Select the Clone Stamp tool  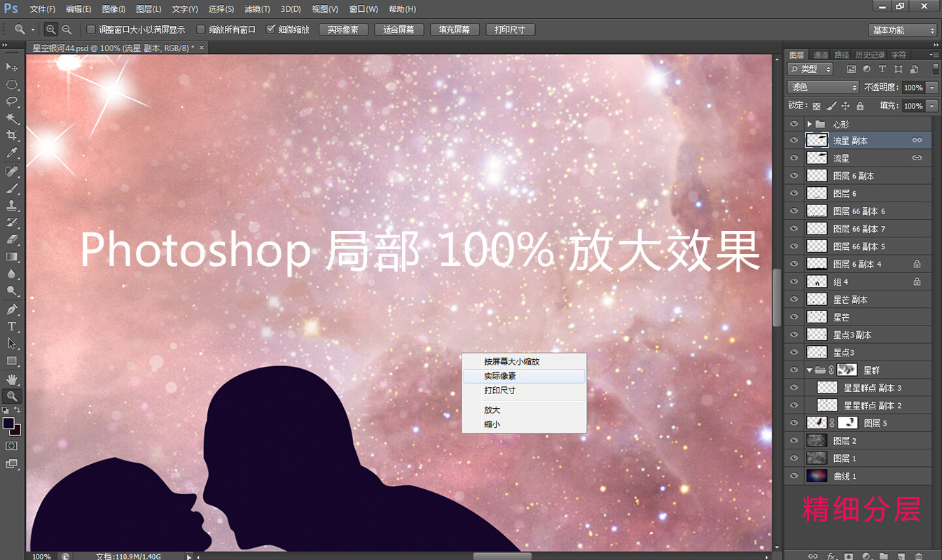pyautogui.click(x=12, y=206)
